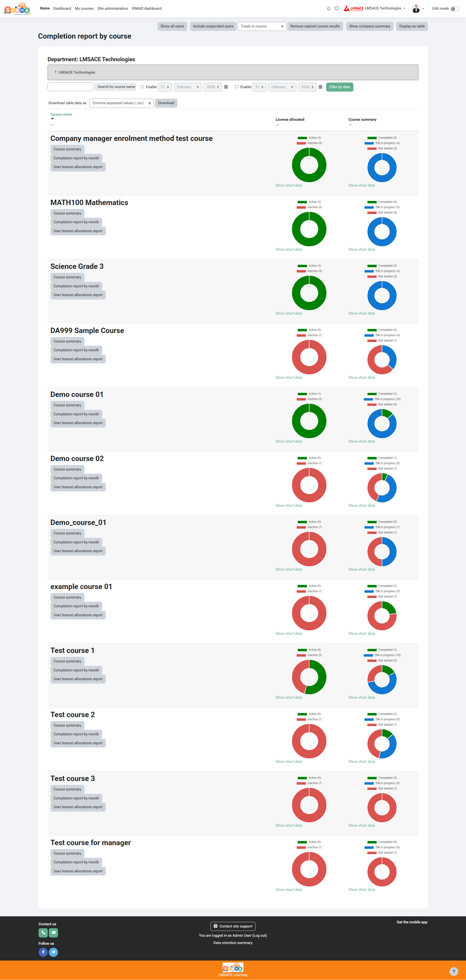Open Test course 1 Completion report by month

(x=76, y=670)
